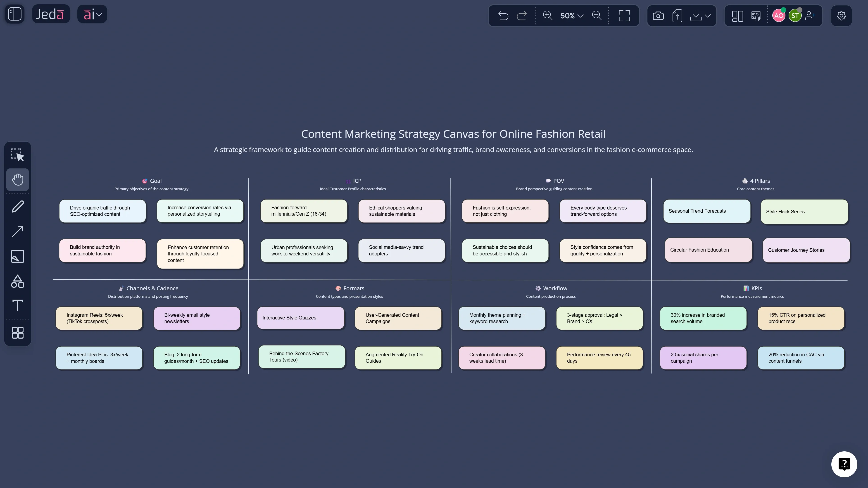The image size is (868, 488).
Task: Enable presentation mode from the top bar
Action: point(756,16)
